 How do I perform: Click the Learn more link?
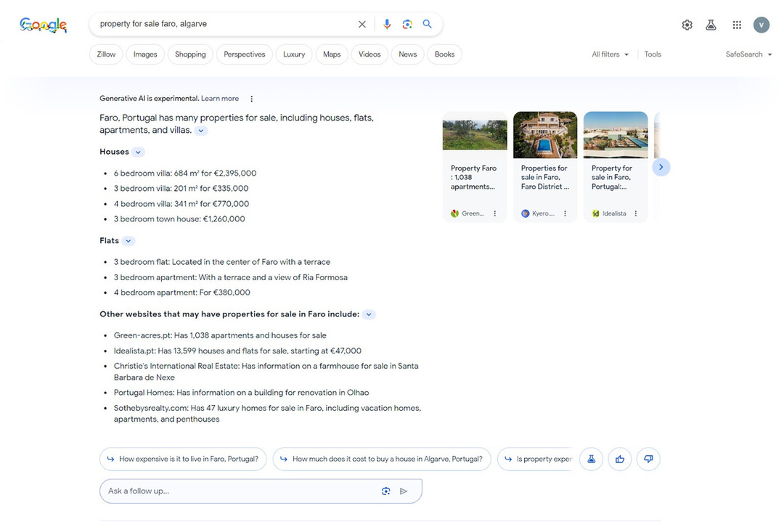click(220, 99)
